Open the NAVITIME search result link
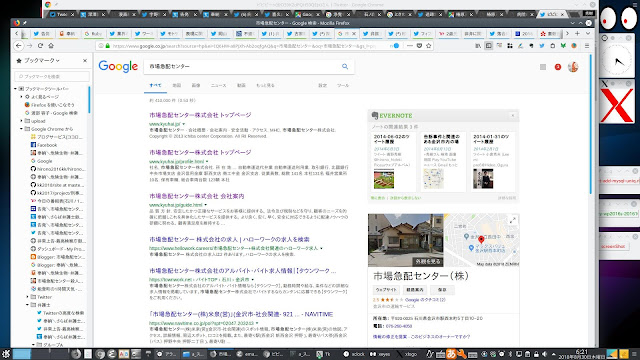 pyautogui.click(x=241, y=314)
